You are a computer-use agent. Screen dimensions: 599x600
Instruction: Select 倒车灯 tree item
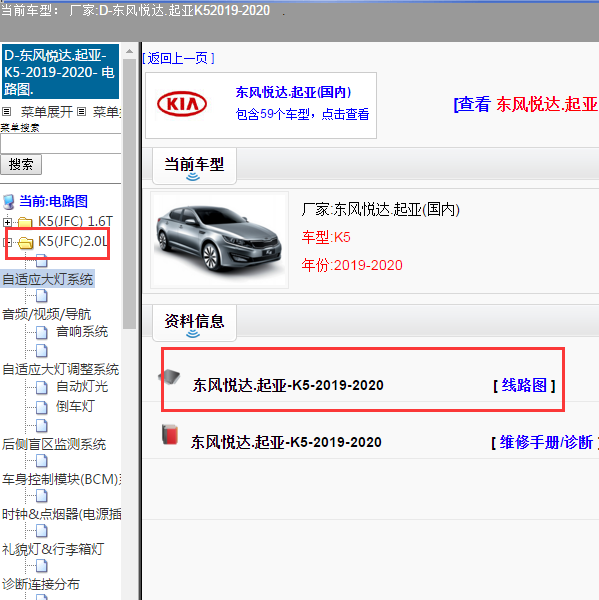[75, 406]
